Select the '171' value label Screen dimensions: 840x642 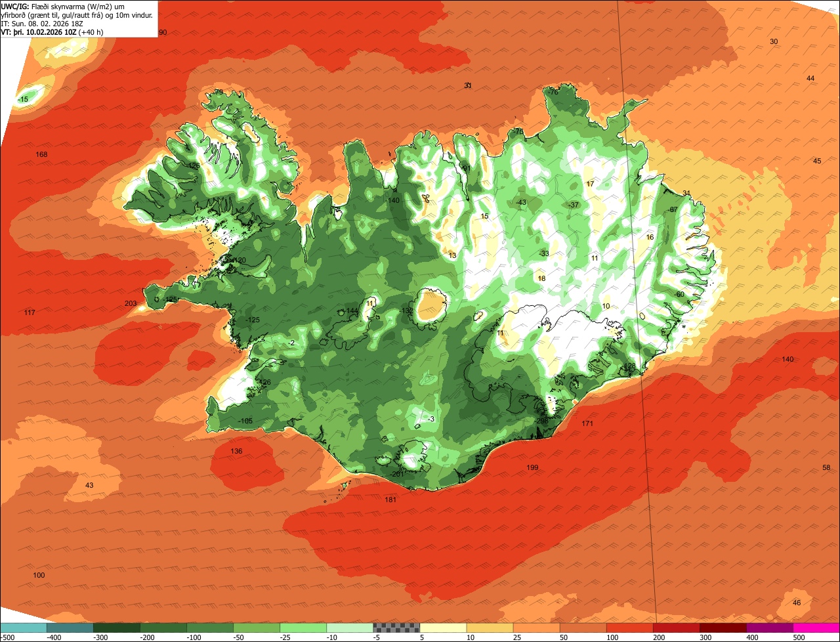tap(587, 423)
